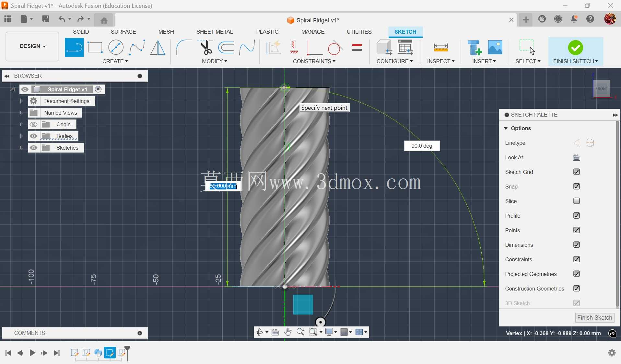Click the Look At icon in palette
The width and height of the screenshot is (621, 364).
click(576, 157)
